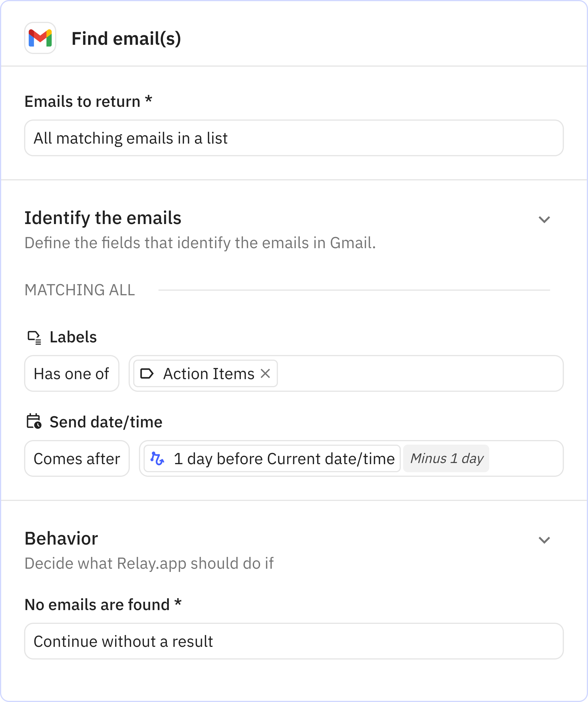The width and height of the screenshot is (588, 702).
Task: Click the Behavior section heading
Action: click(x=61, y=539)
